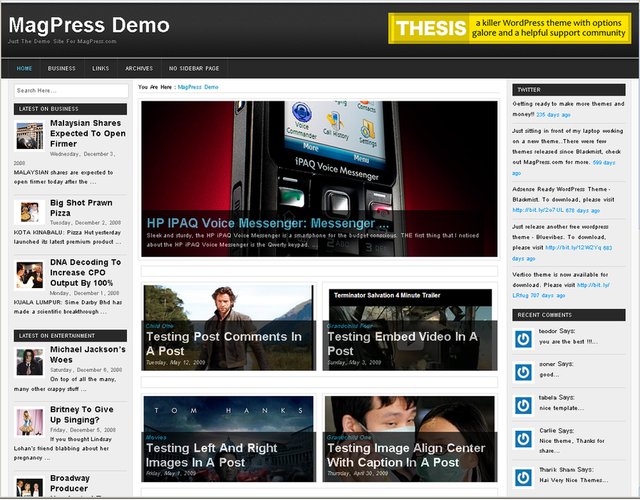Open DNA Decoding To Increase CPO article
The height and width of the screenshot is (500, 640).
tap(85, 272)
